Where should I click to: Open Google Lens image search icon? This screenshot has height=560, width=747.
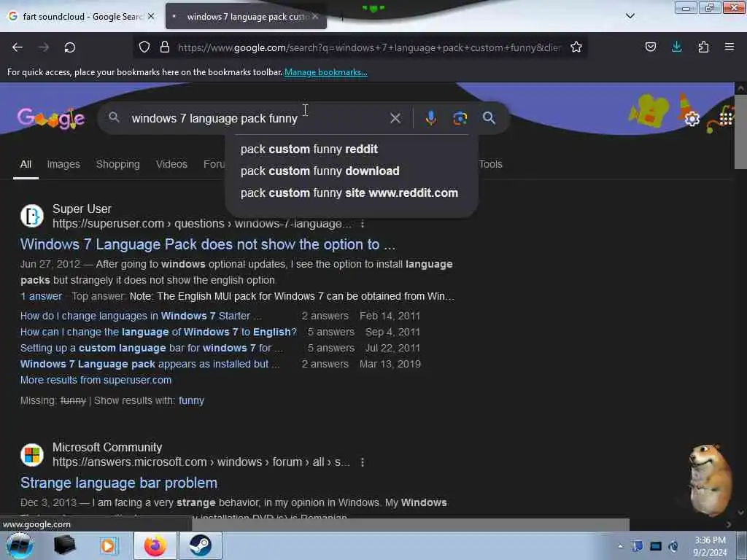(460, 118)
